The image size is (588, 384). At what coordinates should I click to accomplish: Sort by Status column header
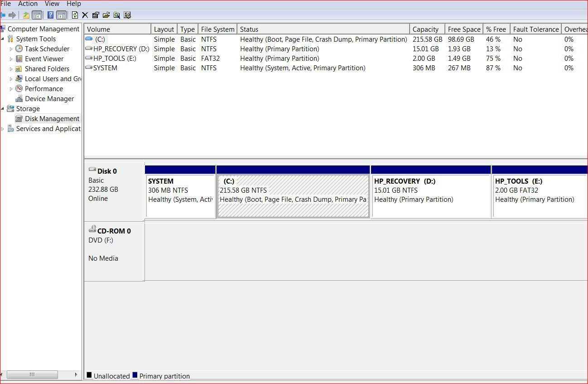point(323,29)
